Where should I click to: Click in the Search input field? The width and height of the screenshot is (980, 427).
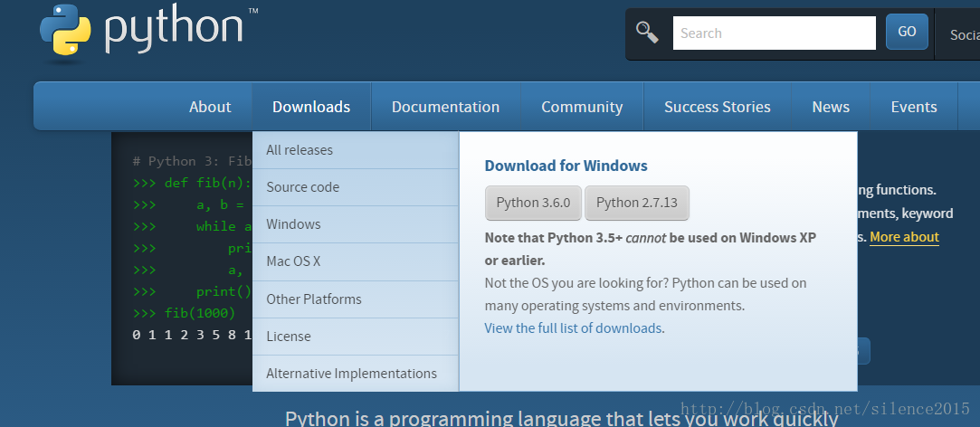click(775, 33)
